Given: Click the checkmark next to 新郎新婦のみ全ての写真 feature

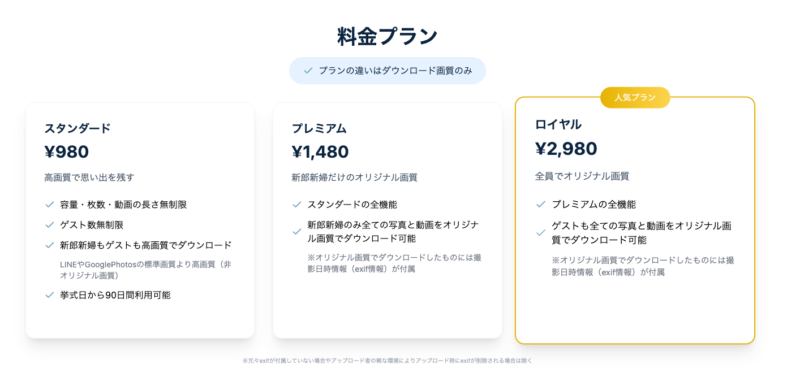Looking at the screenshot, I should click(x=296, y=232).
